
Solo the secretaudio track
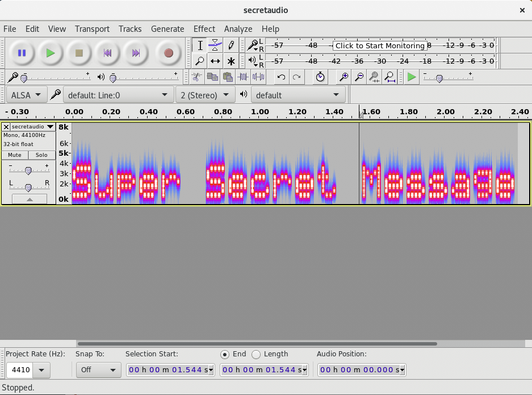click(x=41, y=155)
